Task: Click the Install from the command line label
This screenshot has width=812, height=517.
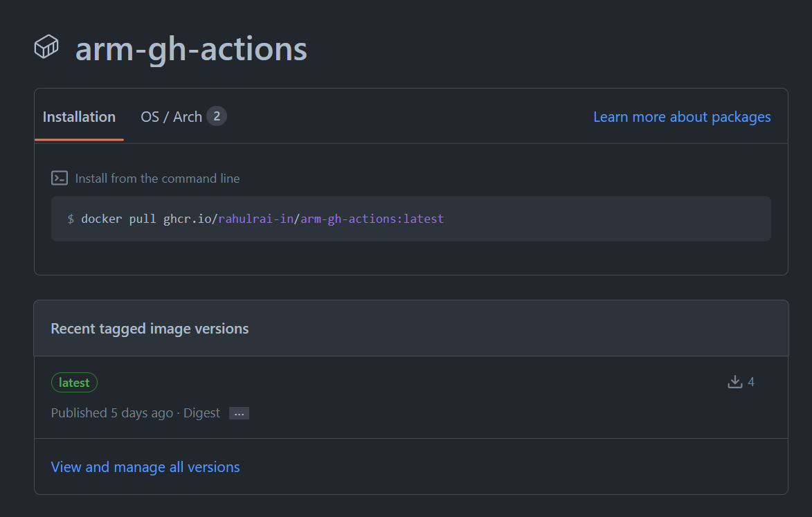Action: (157, 179)
